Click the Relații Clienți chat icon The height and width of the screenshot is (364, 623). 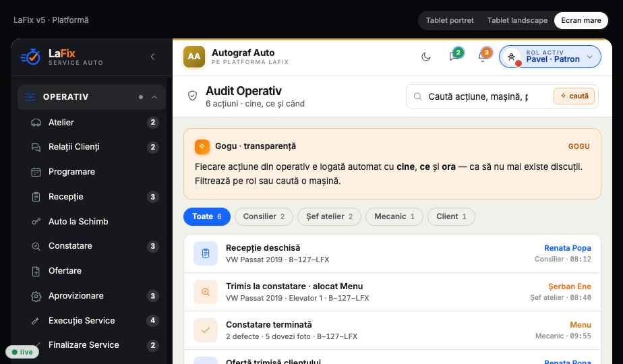[x=36, y=147]
